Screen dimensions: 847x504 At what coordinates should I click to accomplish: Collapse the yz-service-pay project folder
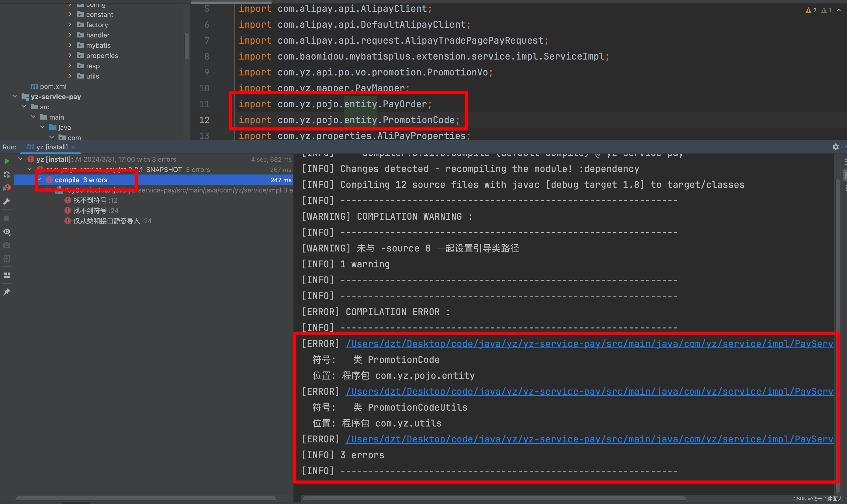coord(15,96)
